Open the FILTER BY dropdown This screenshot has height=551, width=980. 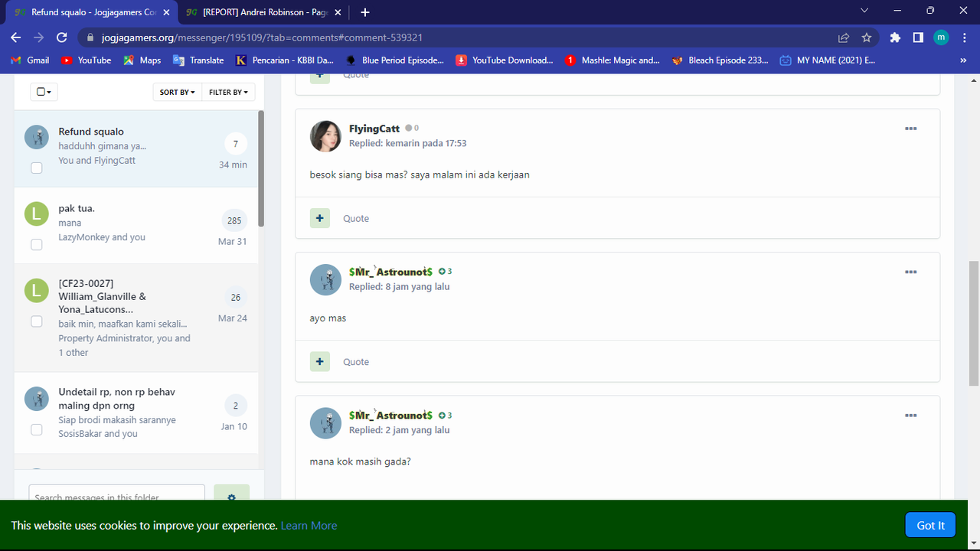point(228,92)
